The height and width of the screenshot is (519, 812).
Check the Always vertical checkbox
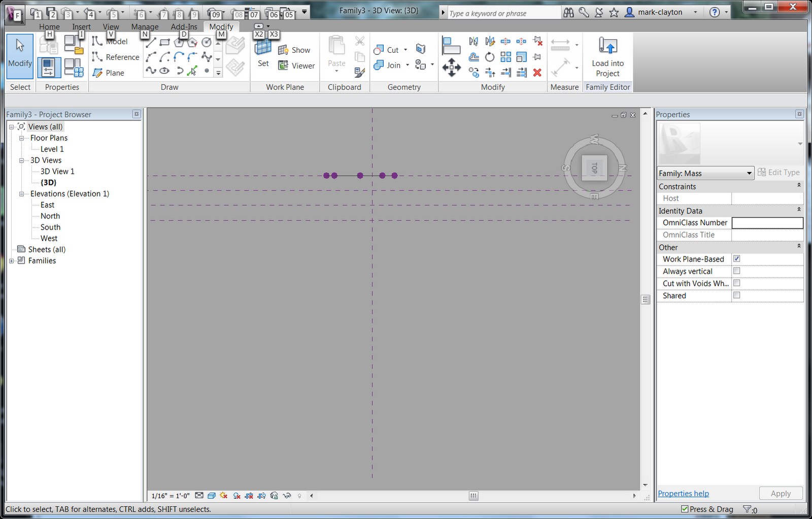[x=736, y=271]
